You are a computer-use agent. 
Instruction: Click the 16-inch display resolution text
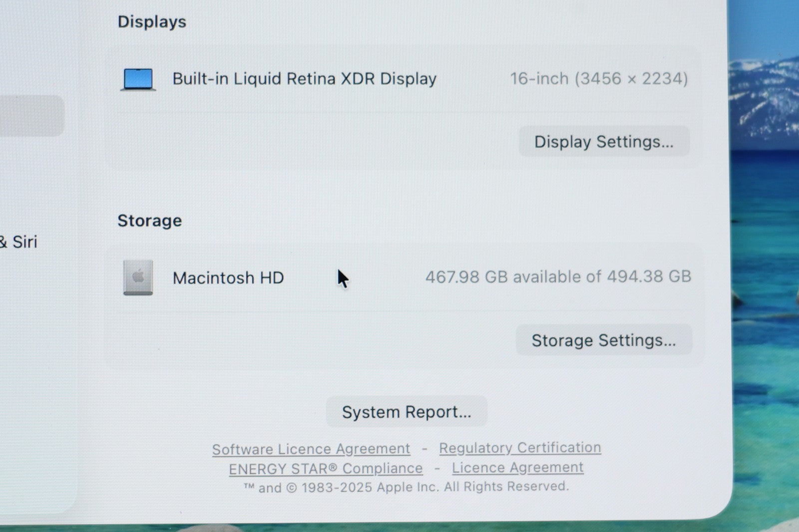click(x=598, y=79)
